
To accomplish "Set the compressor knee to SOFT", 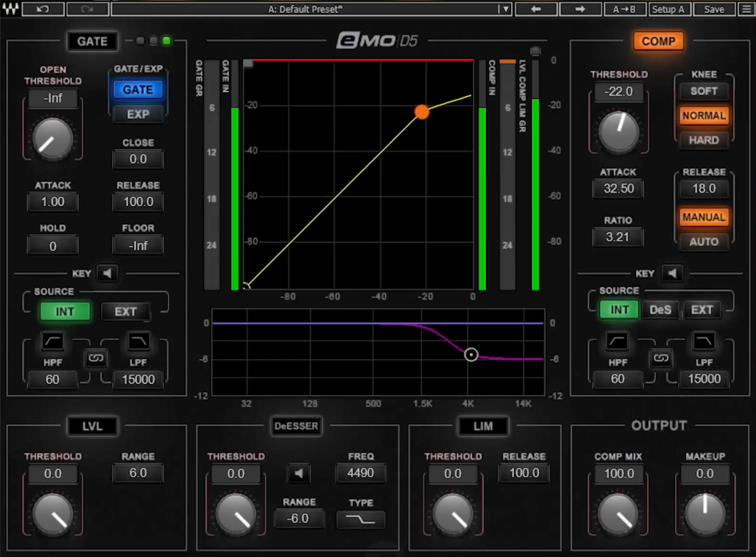I will 703,91.
